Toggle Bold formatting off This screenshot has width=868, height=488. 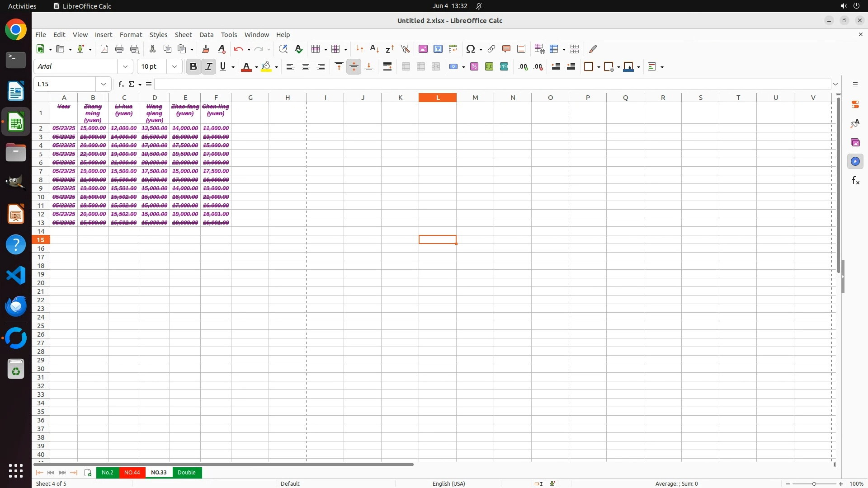point(193,66)
